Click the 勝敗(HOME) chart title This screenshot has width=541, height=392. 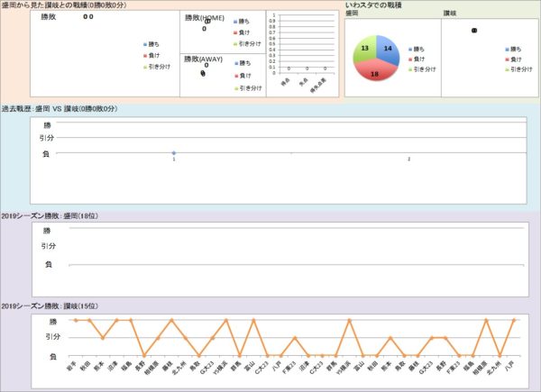[x=205, y=18]
